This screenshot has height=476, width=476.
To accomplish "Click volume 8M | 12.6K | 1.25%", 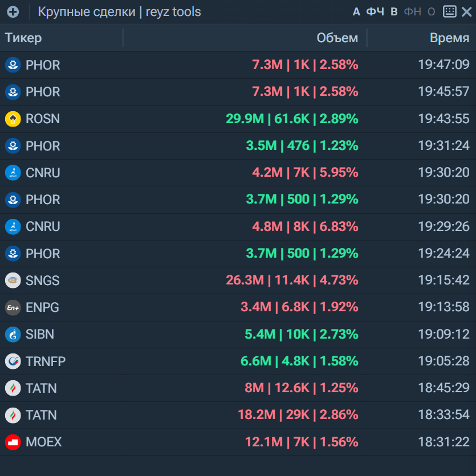I will [x=302, y=388].
